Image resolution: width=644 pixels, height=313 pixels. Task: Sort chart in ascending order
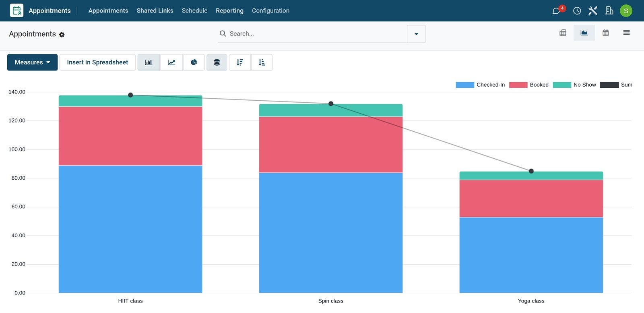[x=262, y=62]
